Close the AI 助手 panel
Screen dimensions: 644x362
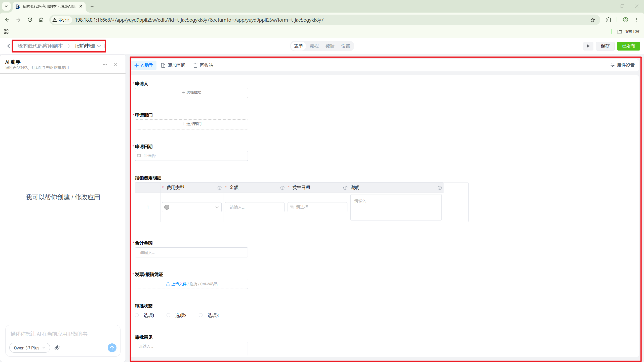click(115, 65)
